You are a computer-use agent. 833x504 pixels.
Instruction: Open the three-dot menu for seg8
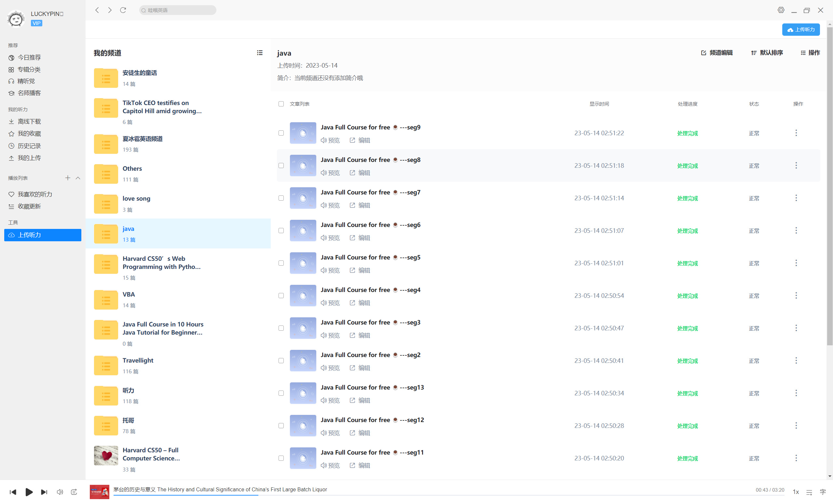(x=796, y=166)
